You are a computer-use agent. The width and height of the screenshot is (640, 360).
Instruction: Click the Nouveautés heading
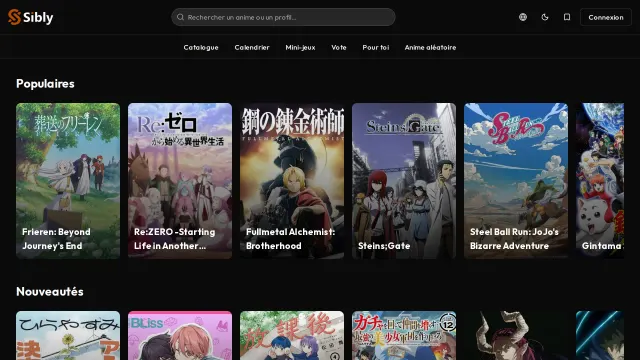(x=50, y=291)
